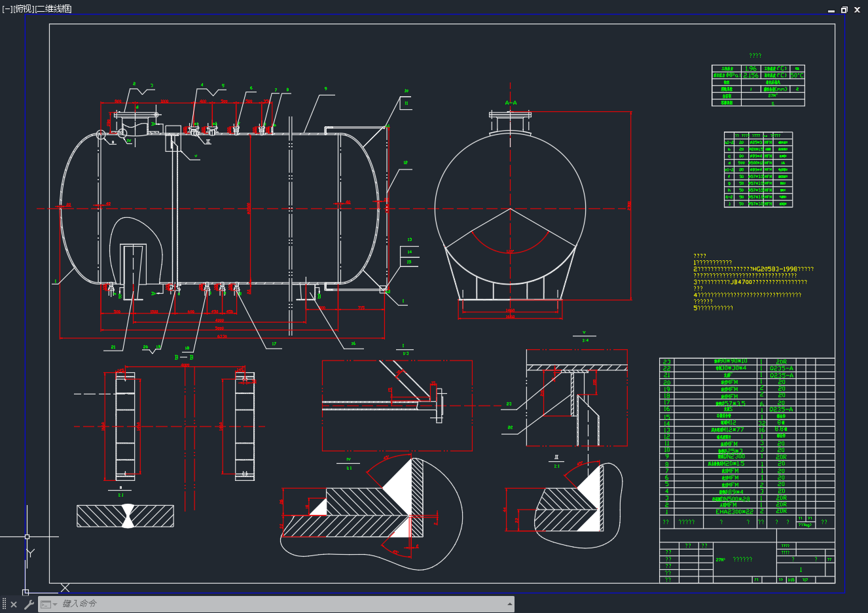Select the 50°C temperature value
This screenshot has width=868, height=613.
pos(797,75)
